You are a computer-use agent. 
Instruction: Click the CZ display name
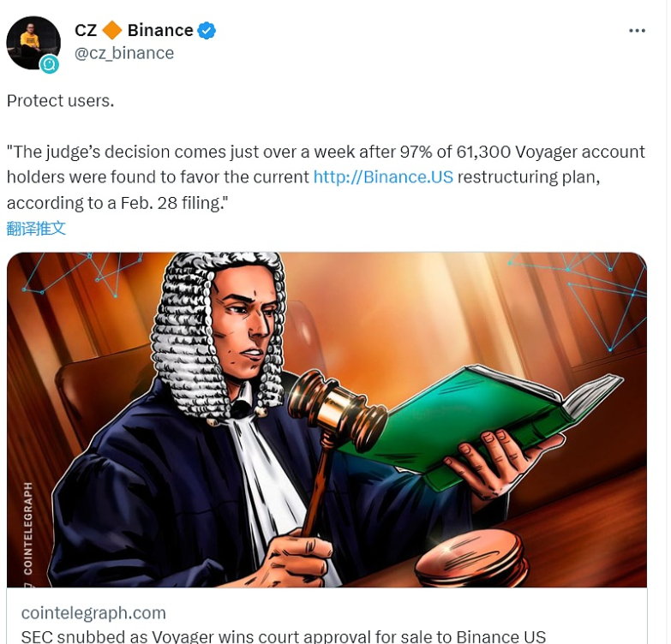(86, 30)
